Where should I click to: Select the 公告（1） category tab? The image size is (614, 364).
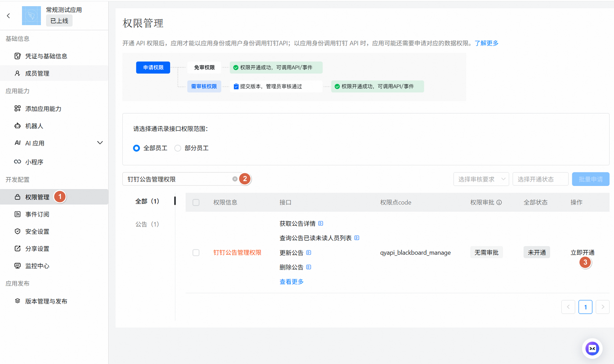(147, 224)
